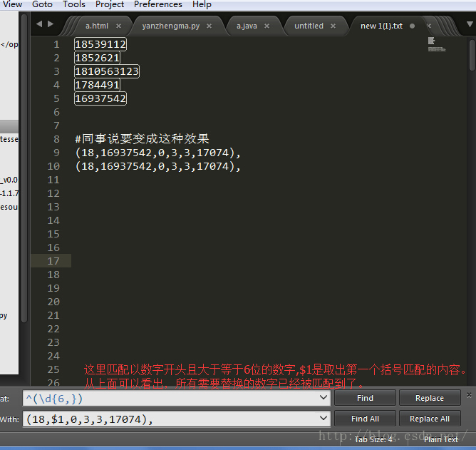This screenshot has width=476, height=450.
Task: Click line number 17 in the gutter
Action: 53,261
